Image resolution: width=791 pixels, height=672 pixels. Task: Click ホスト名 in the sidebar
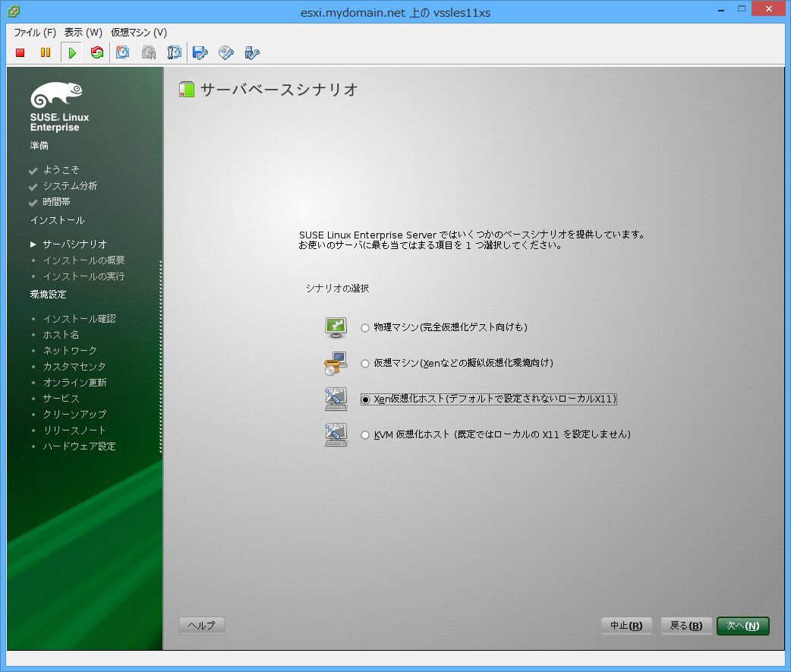coord(61,335)
